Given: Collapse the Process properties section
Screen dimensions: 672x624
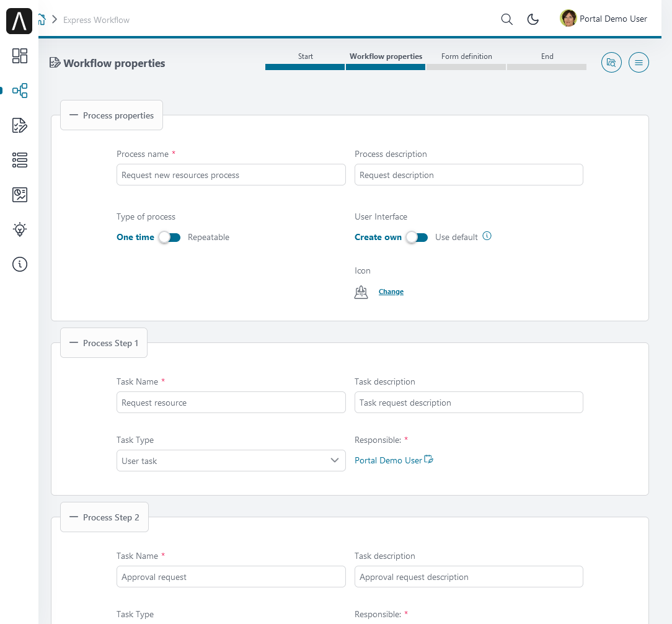Looking at the screenshot, I should point(112,115).
